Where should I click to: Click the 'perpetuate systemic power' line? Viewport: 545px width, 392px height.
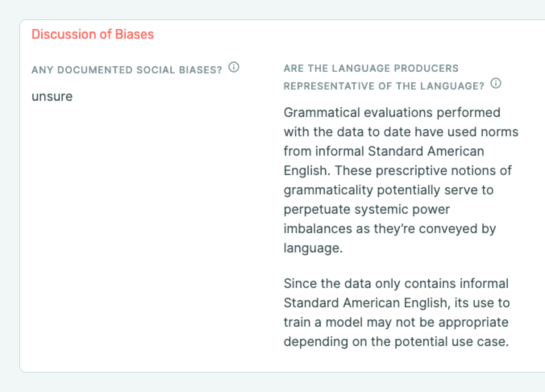click(x=367, y=209)
